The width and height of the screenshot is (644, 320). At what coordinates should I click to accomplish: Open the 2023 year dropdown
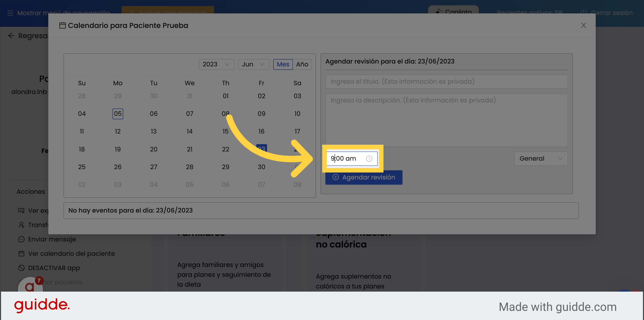pyautogui.click(x=216, y=64)
